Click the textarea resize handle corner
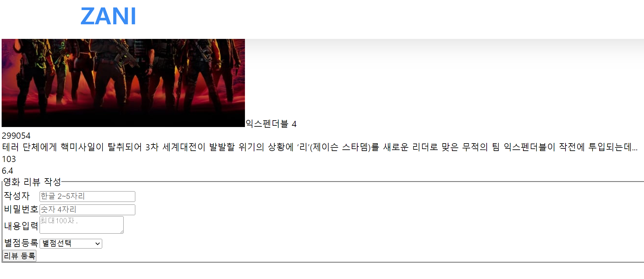 [121, 231]
